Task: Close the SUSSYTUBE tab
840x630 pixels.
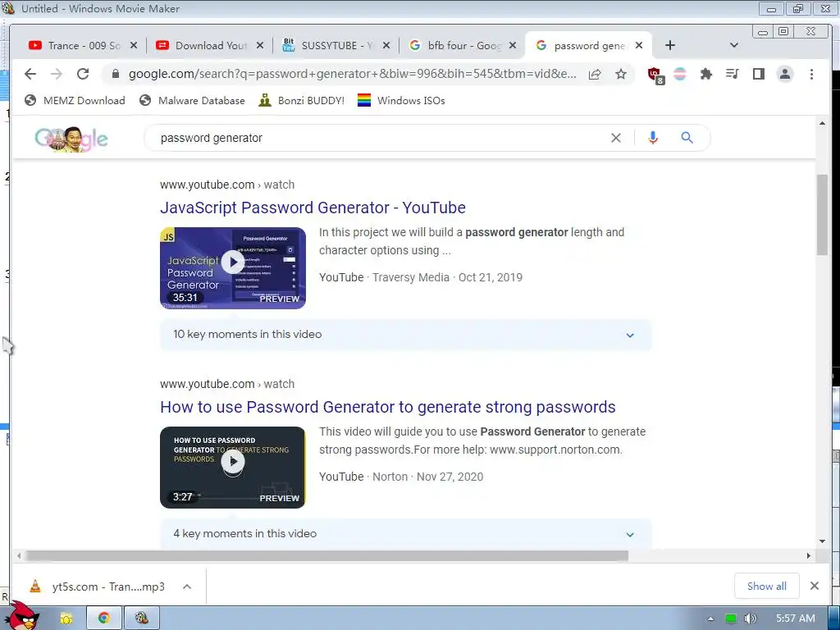Action: coord(386,46)
